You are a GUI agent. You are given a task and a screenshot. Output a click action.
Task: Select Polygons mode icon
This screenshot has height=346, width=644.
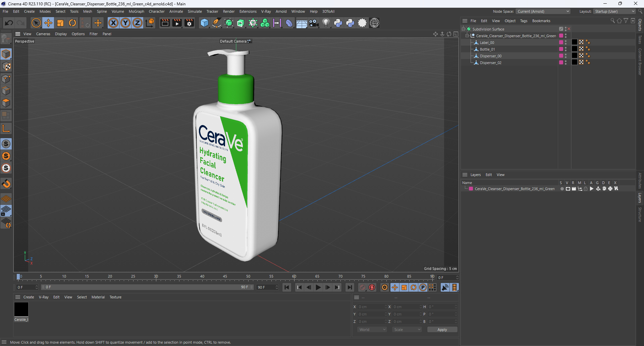tap(6, 103)
